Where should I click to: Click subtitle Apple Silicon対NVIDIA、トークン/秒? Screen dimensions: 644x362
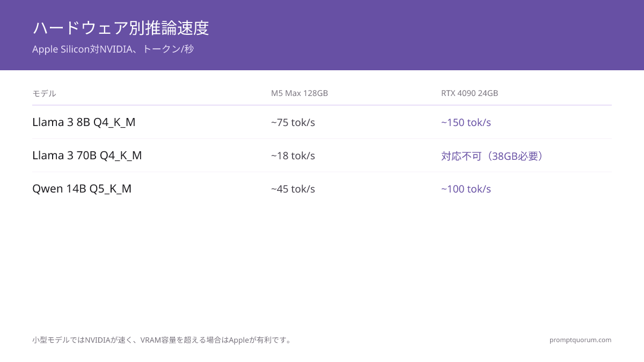(113, 49)
